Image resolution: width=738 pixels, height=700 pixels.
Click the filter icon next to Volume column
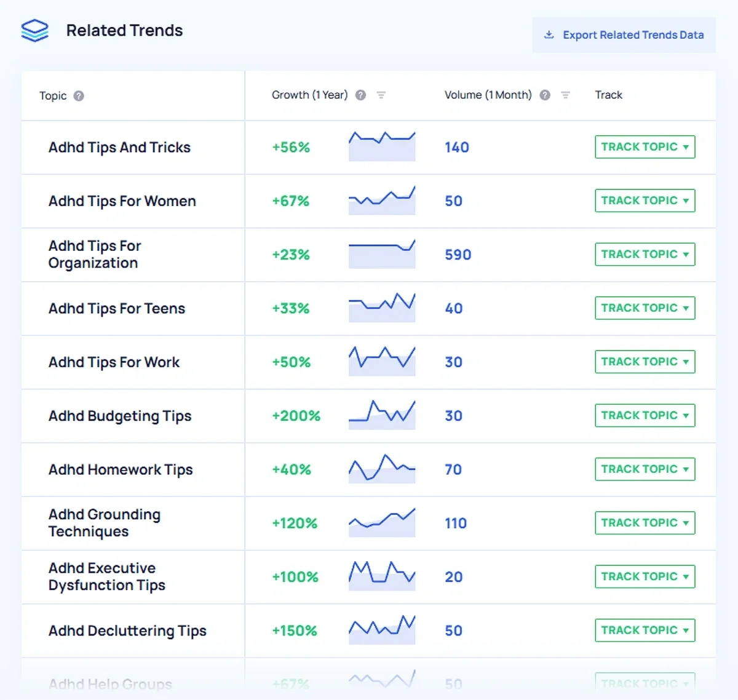click(565, 95)
